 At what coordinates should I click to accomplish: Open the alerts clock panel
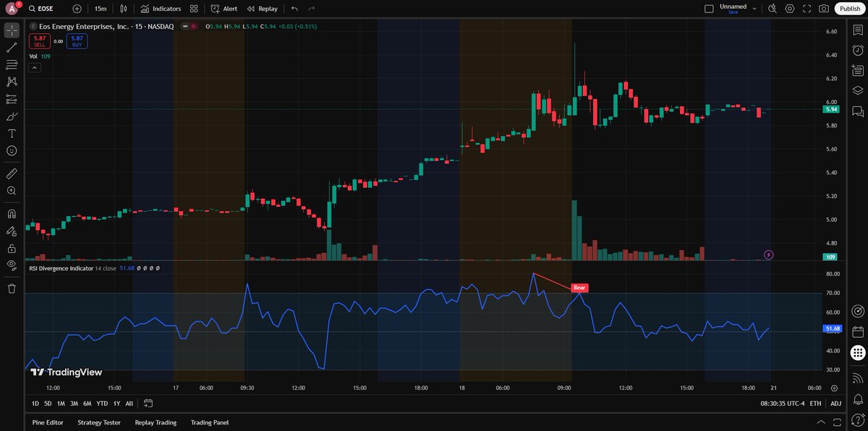click(x=858, y=50)
